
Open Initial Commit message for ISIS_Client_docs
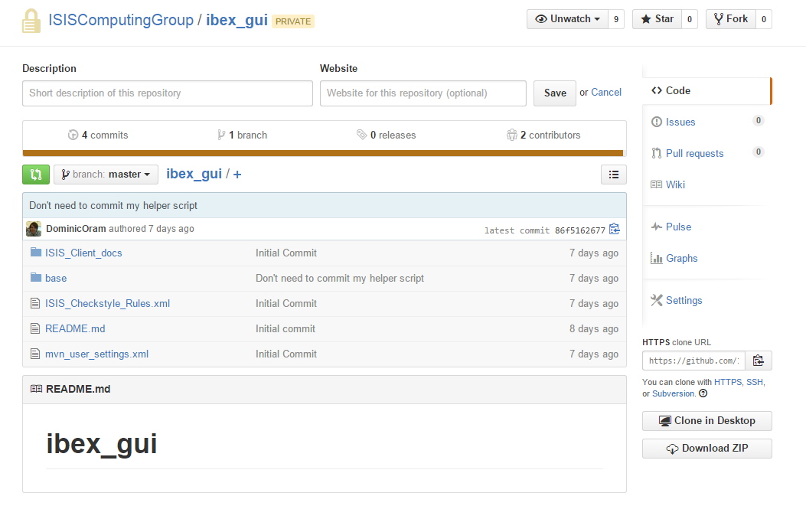click(286, 253)
